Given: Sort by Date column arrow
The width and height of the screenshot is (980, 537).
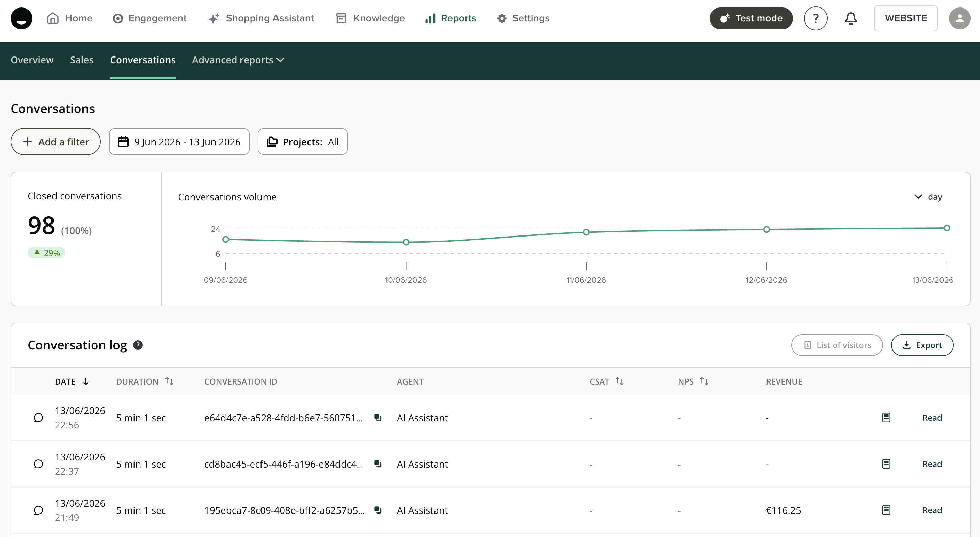Looking at the screenshot, I should tap(86, 381).
